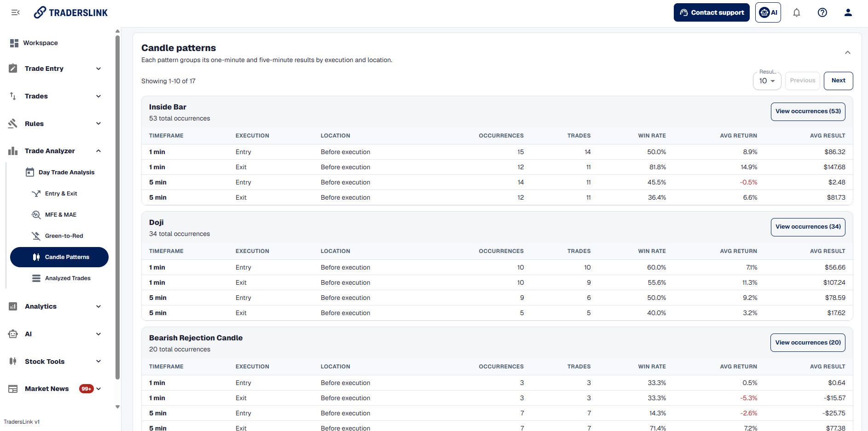Go to Green-to-Red page
Image resolution: width=868 pixels, height=431 pixels.
59,236
